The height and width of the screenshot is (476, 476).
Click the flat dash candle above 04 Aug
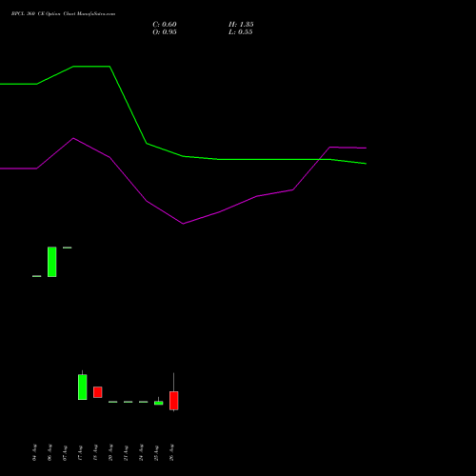[37, 276]
